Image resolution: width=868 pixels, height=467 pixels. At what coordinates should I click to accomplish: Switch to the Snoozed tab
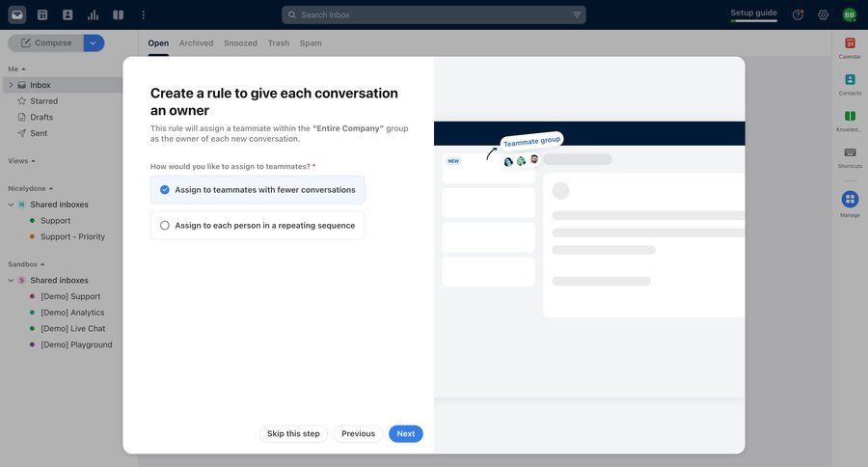(x=240, y=43)
